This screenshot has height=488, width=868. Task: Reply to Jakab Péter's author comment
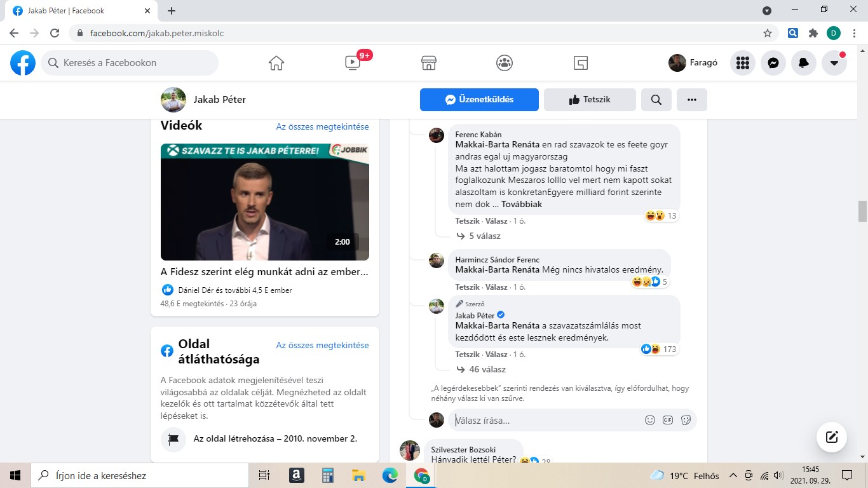(x=496, y=355)
